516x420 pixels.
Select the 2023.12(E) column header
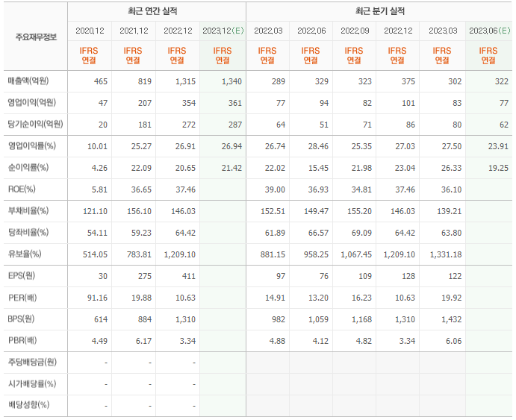pyautogui.click(x=223, y=31)
